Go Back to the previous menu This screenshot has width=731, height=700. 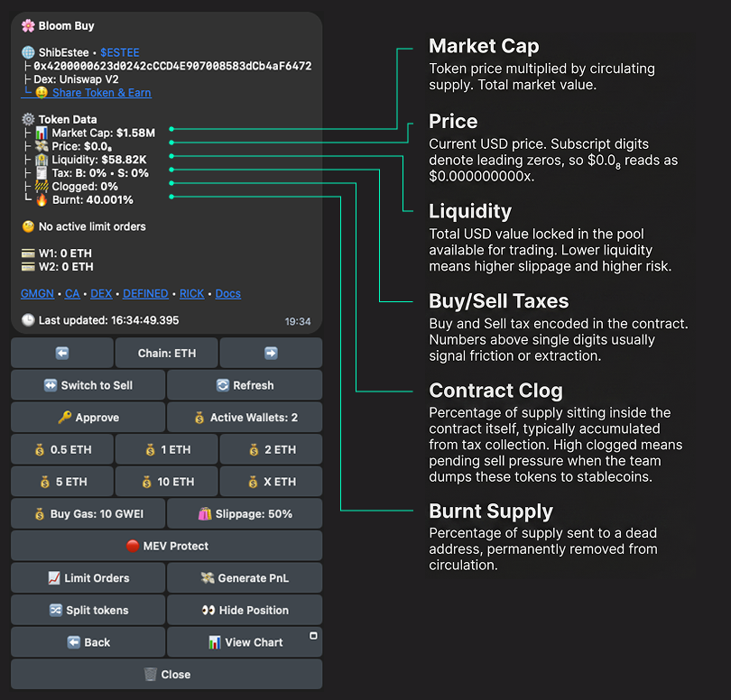click(88, 642)
